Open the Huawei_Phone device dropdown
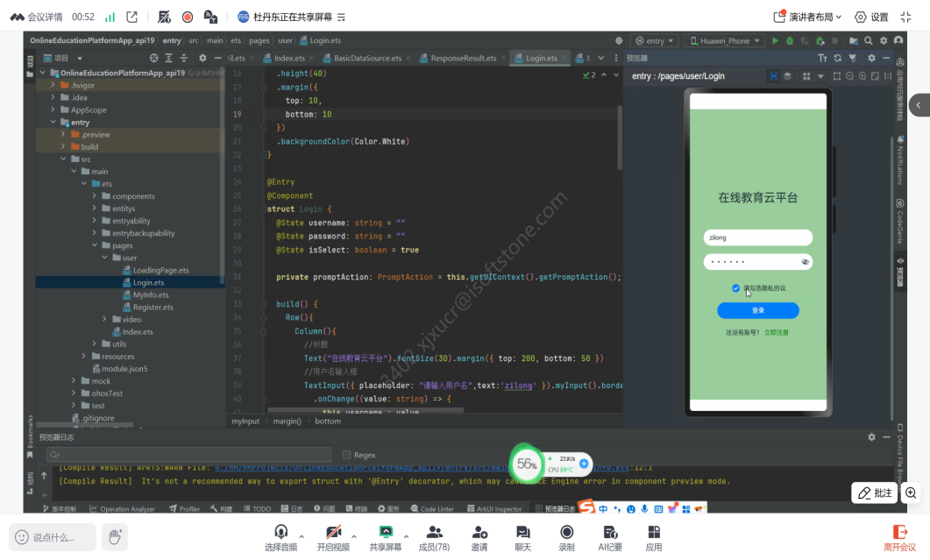Image resolution: width=930 pixels, height=560 pixels. click(x=724, y=41)
